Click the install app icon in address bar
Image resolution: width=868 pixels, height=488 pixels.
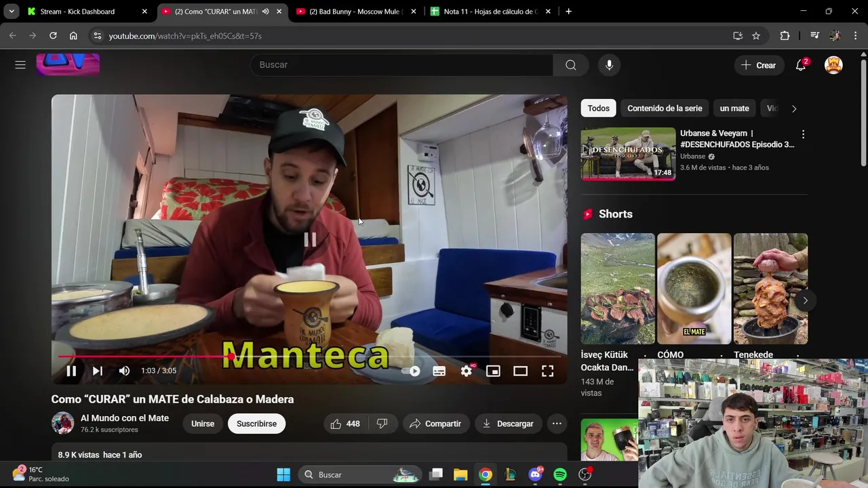click(x=738, y=36)
